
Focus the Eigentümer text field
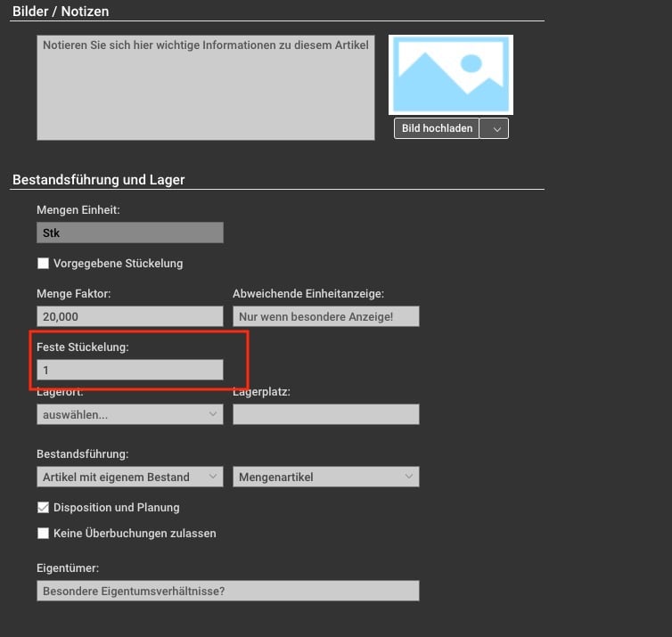227,592
